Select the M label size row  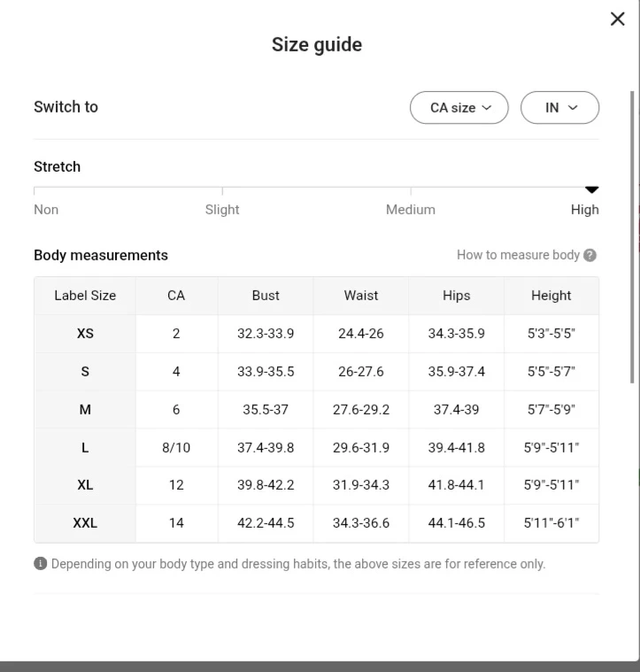coord(85,410)
